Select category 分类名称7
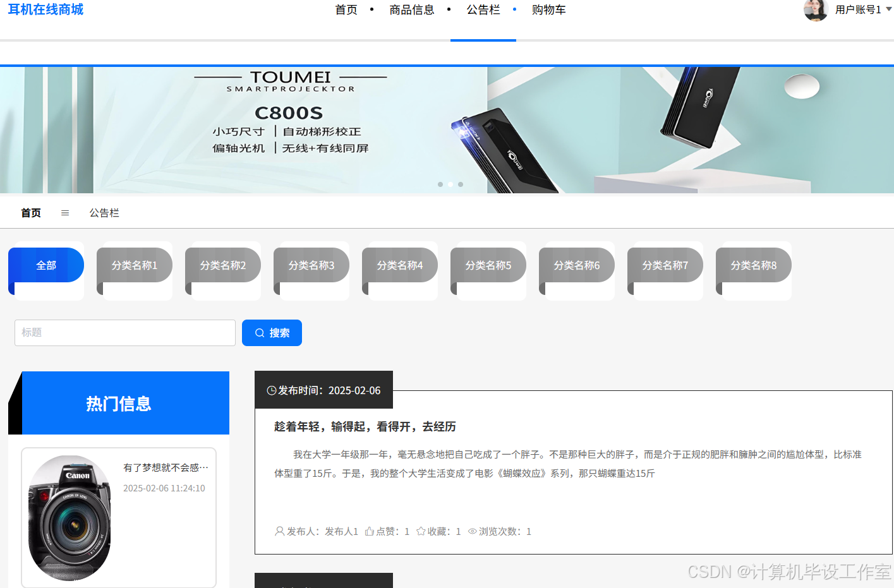The height and width of the screenshot is (588, 894). (x=665, y=265)
